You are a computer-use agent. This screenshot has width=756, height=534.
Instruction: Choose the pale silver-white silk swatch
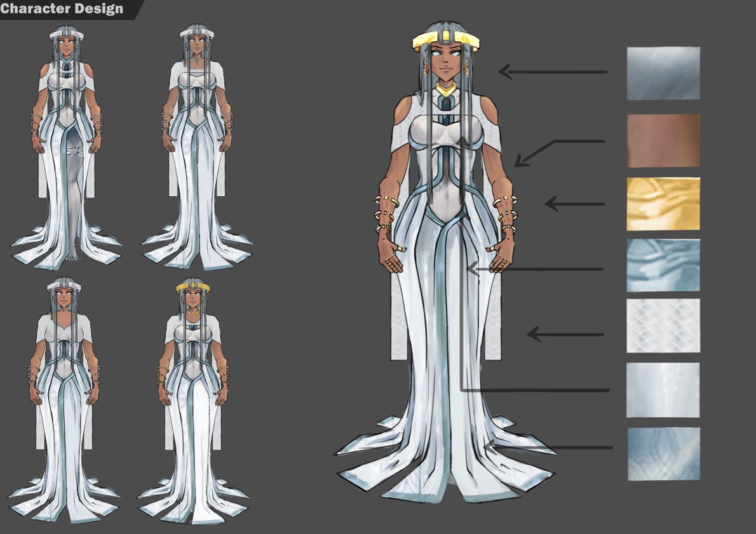pos(663,390)
